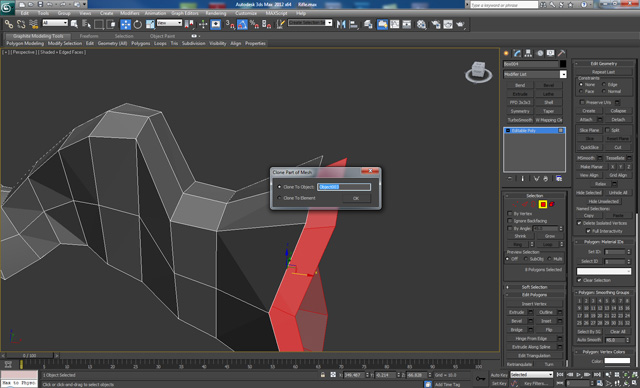The height and width of the screenshot is (388, 640).
Task: Click the Clone To Object name field
Action: click(x=344, y=187)
